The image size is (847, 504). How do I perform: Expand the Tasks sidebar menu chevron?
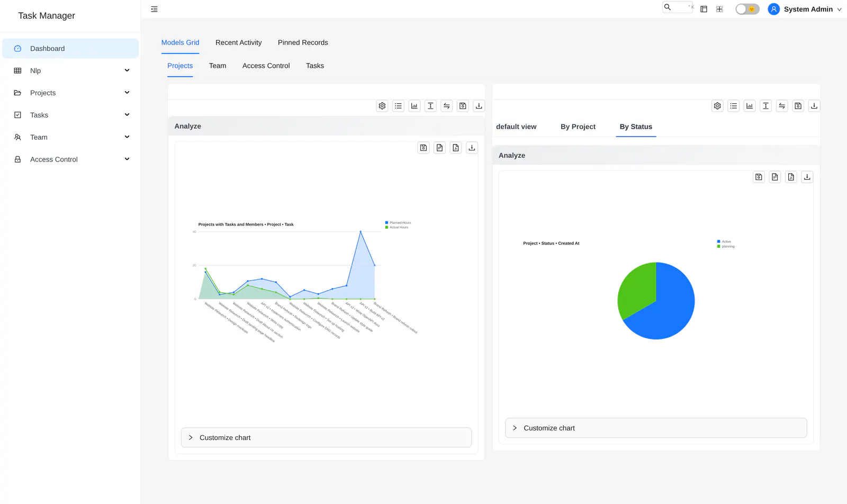click(127, 115)
